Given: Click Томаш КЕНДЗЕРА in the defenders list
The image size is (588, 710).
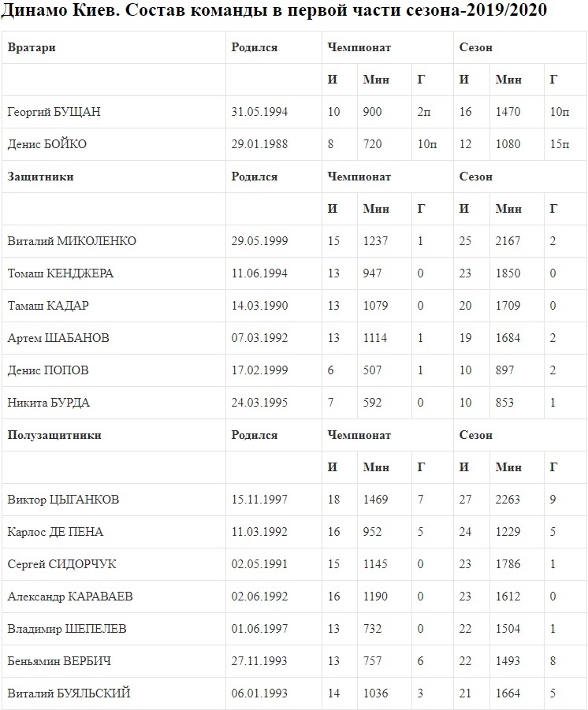Looking at the screenshot, I should point(61,273).
